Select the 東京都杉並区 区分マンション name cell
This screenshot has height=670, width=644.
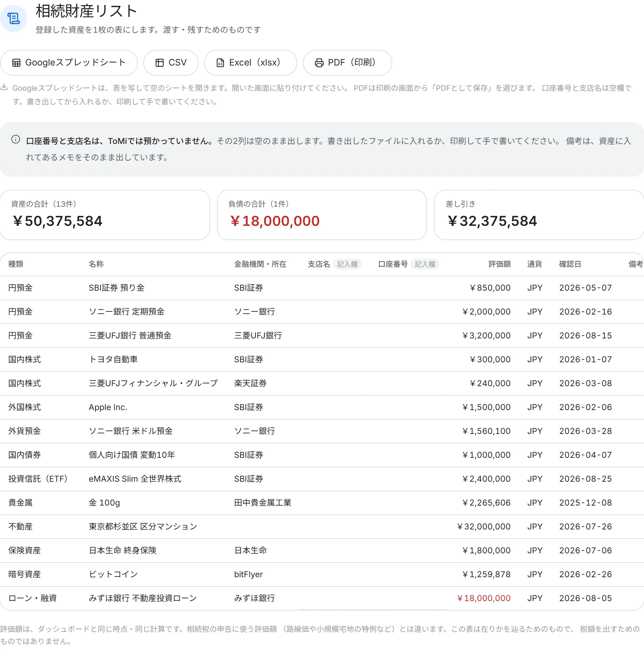tap(143, 527)
